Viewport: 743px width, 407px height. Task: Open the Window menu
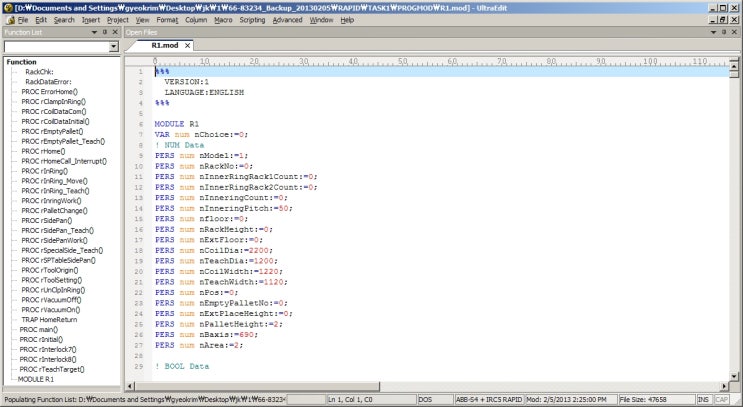tap(321, 20)
